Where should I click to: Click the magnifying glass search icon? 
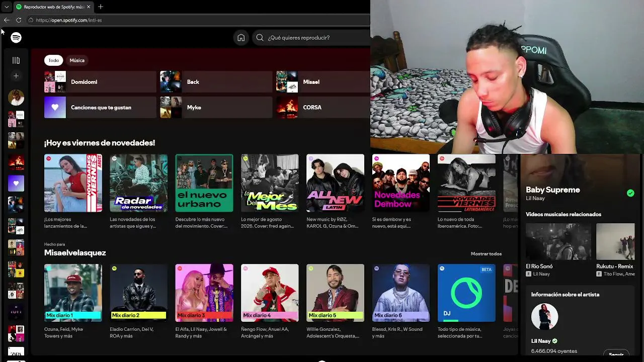pyautogui.click(x=260, y=38)
